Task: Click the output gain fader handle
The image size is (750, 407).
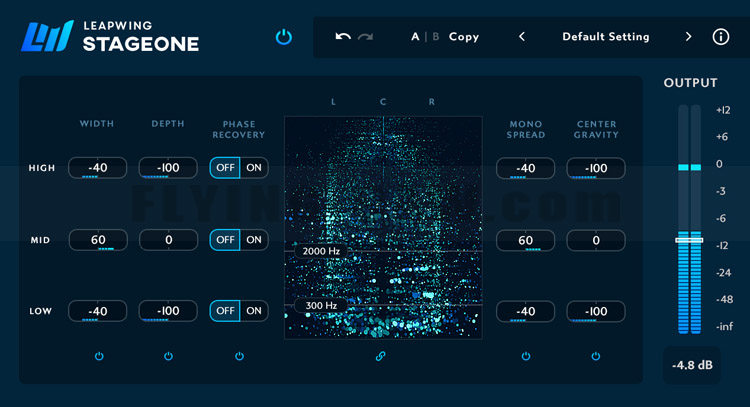Action: (689, 240)
